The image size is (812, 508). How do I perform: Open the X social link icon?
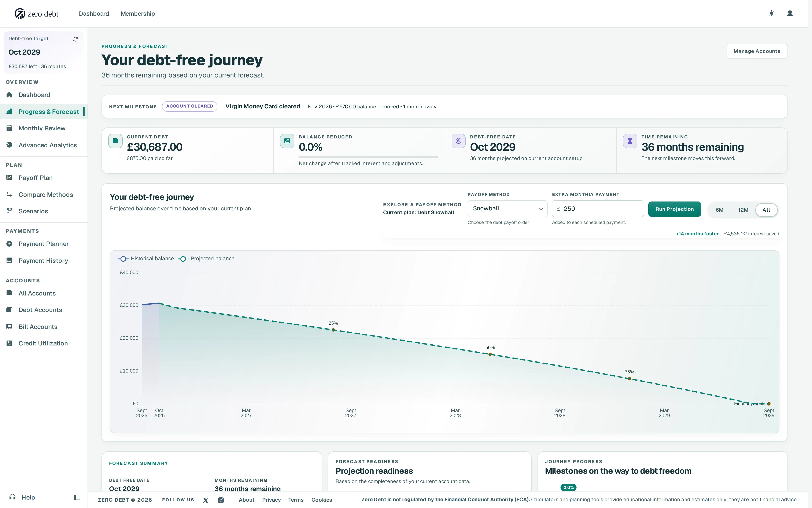[x=206, y=500]
